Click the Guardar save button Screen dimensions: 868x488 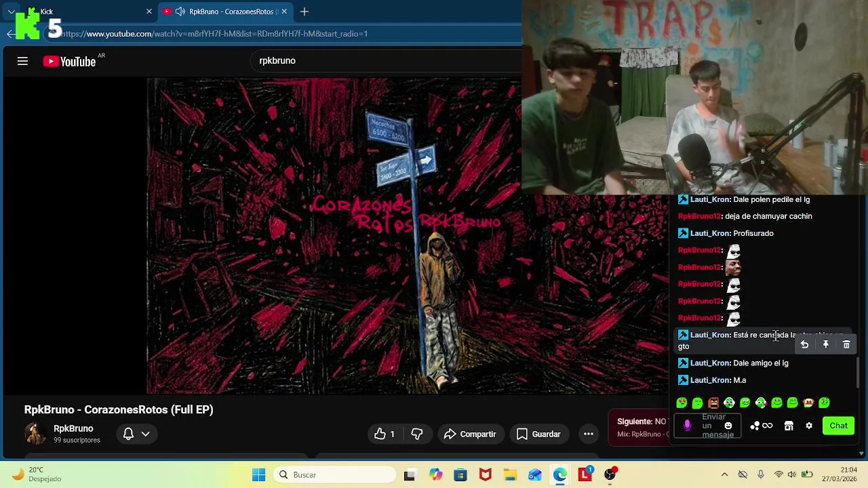[538, 434]
